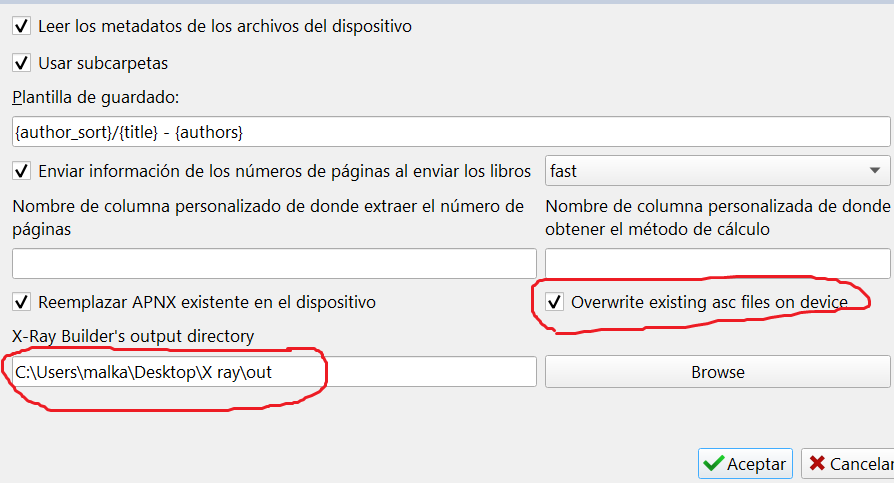The height and width of the screenshot is (483, 894).
Task: Uncheck 'Overwrite existing asc files on device'
Action: click(553, 301)
